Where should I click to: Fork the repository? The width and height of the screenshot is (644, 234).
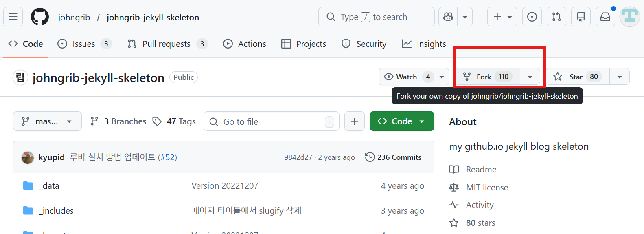click(x=488, y=77)
